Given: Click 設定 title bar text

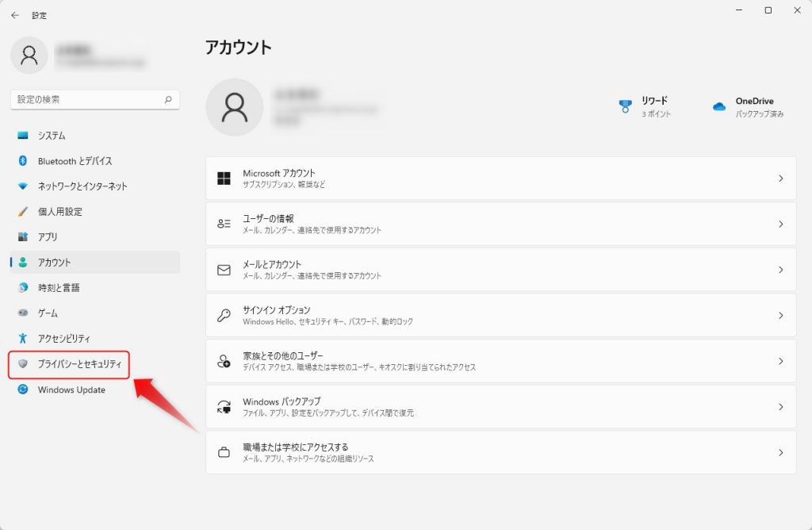Looking at the screenshot, I should pos(40,16).
